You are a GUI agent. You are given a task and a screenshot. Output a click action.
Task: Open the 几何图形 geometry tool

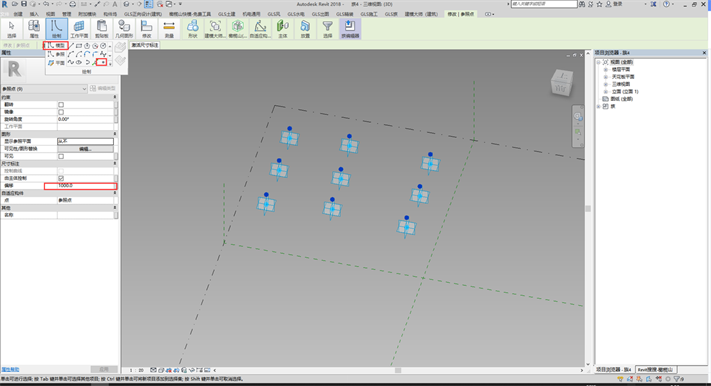pos(124,29)
